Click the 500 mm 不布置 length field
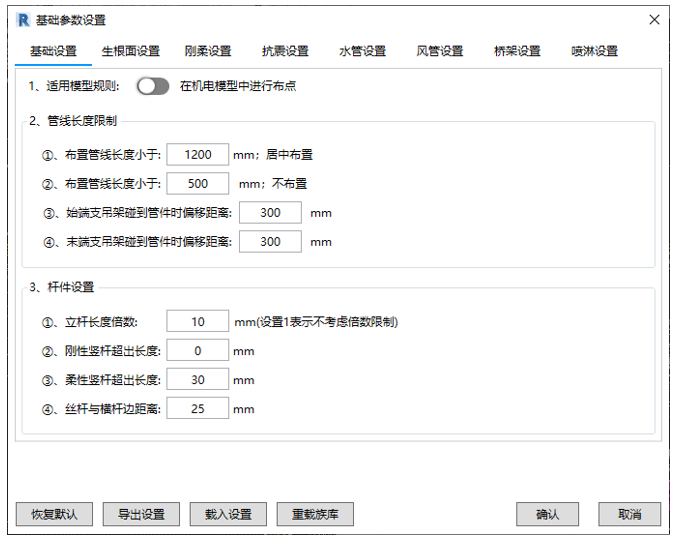Viewport: 677px width, 543px height. (198, 184)
